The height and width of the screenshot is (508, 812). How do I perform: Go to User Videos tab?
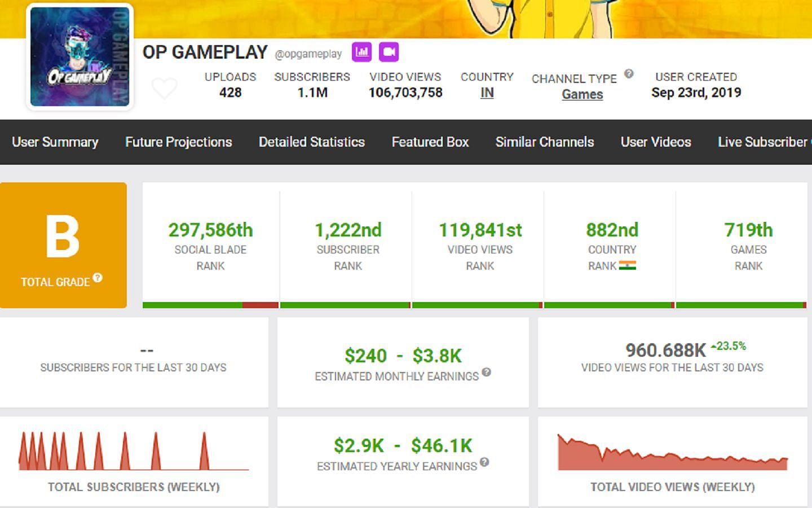point(656,142)
